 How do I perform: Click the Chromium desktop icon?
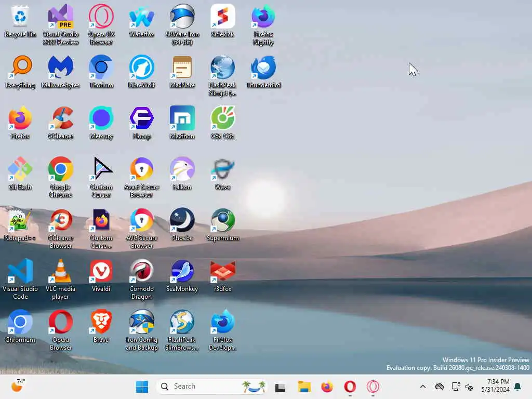tap(20, 327)
